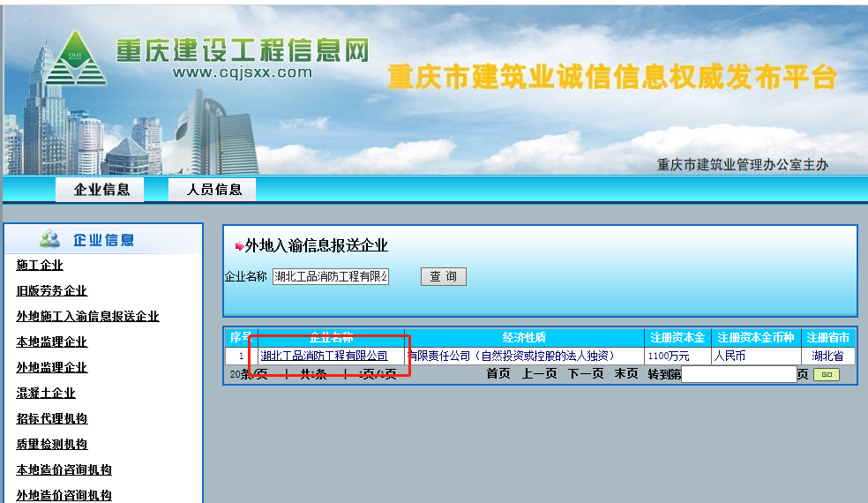Click the 注册资本金 column header
The width and height of the screenshot is (868, 503).
point(677,337)
